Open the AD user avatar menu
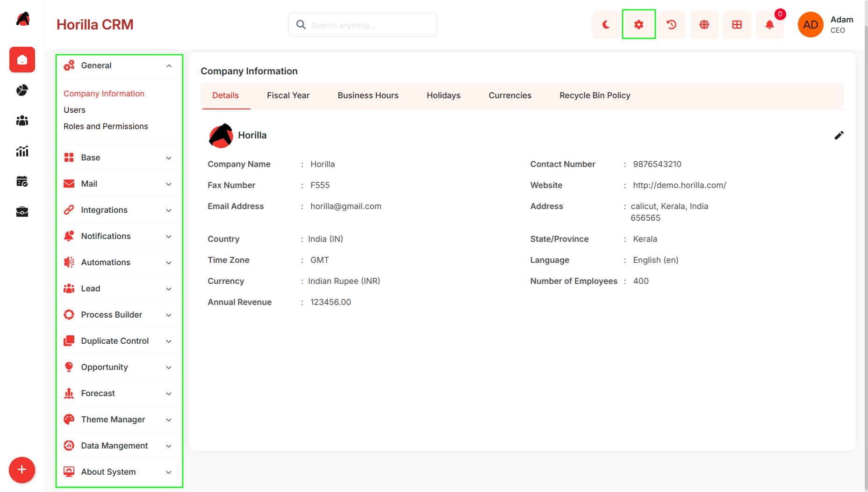This screenshot has height=492, width=868. click(811, 25)
